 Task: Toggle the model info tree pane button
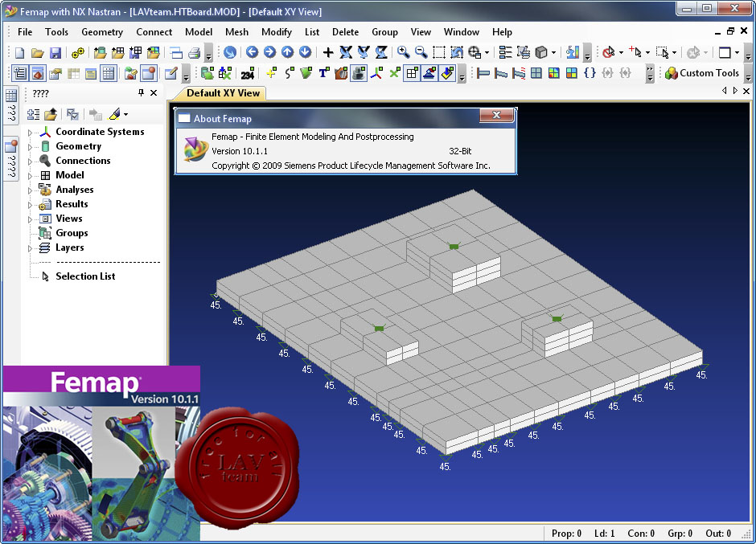click(x=20, y=73)
